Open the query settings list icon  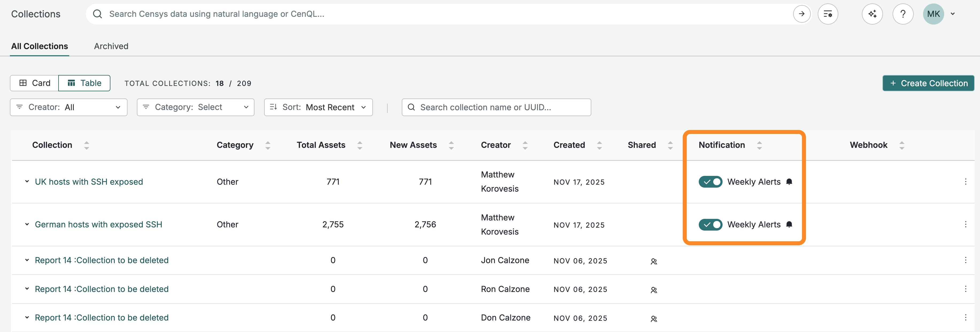click(827, 14)
